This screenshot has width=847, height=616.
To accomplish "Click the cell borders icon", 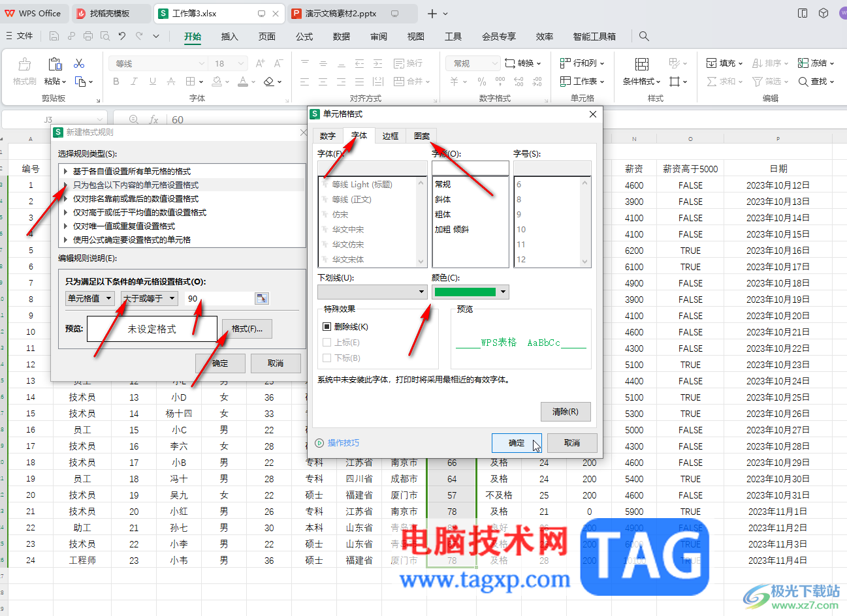I will 190,82.
